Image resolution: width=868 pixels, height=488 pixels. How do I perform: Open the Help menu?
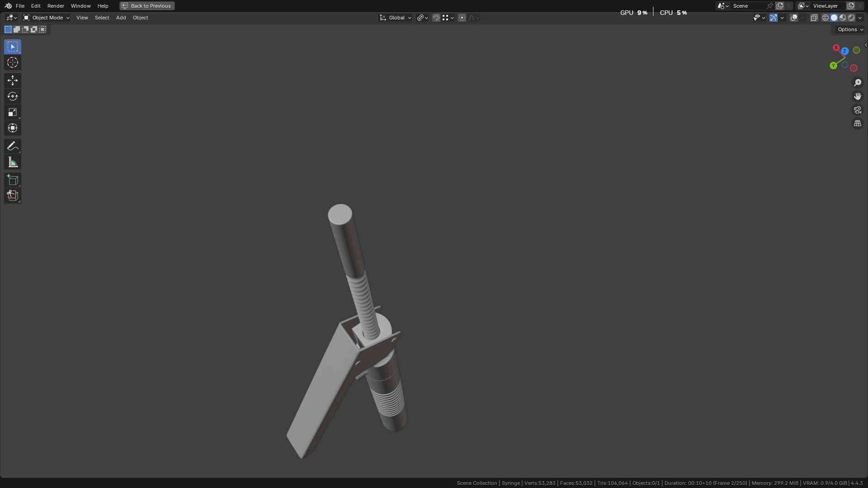point(103,6)
